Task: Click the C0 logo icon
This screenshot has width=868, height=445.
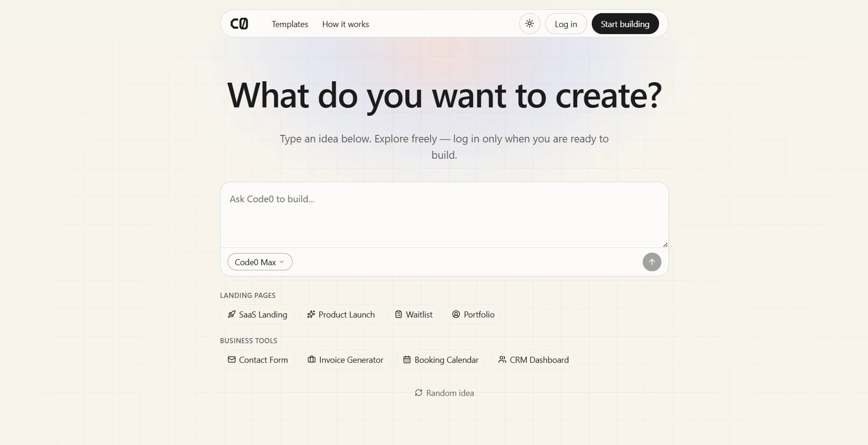Action: click(239, 24)
